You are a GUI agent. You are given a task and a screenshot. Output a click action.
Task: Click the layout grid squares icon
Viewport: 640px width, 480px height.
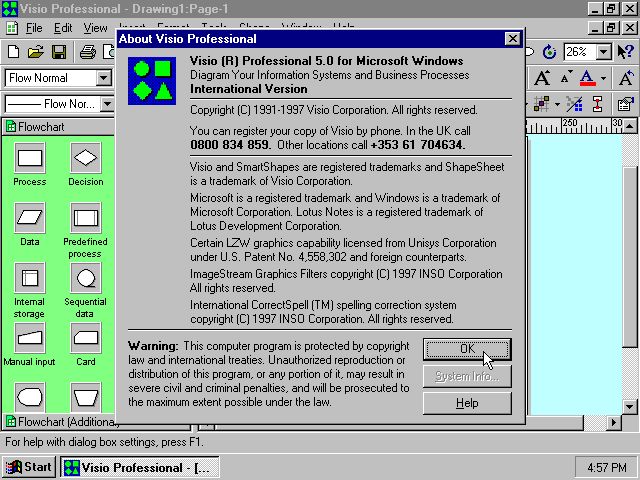542,104
